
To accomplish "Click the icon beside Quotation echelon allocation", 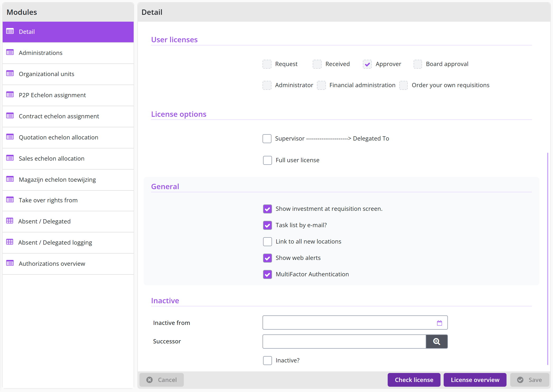I will pyautogui.click(x=10, y=137).
